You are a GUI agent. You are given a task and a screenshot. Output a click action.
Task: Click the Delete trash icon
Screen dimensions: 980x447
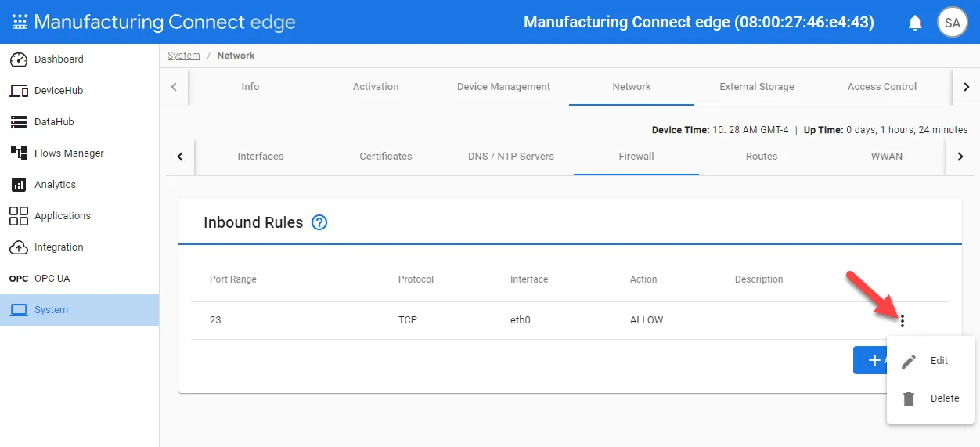909,398
